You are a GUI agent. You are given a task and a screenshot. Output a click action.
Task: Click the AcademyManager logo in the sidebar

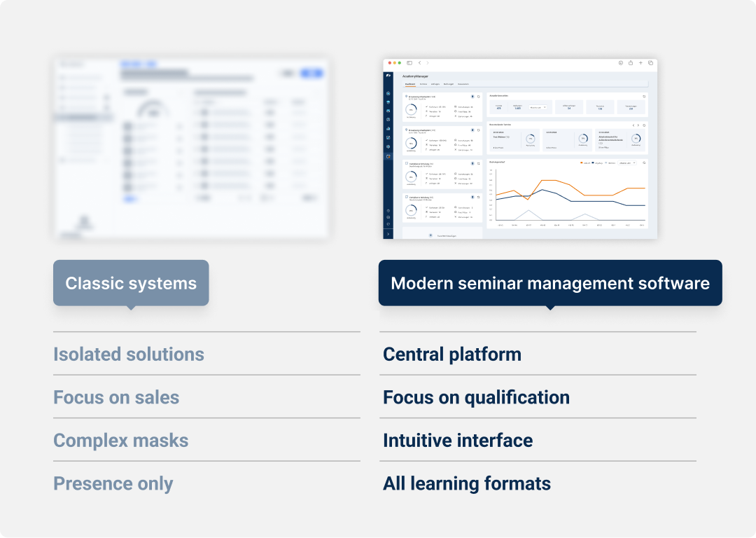pyautogui.click(x=388, y=76)
